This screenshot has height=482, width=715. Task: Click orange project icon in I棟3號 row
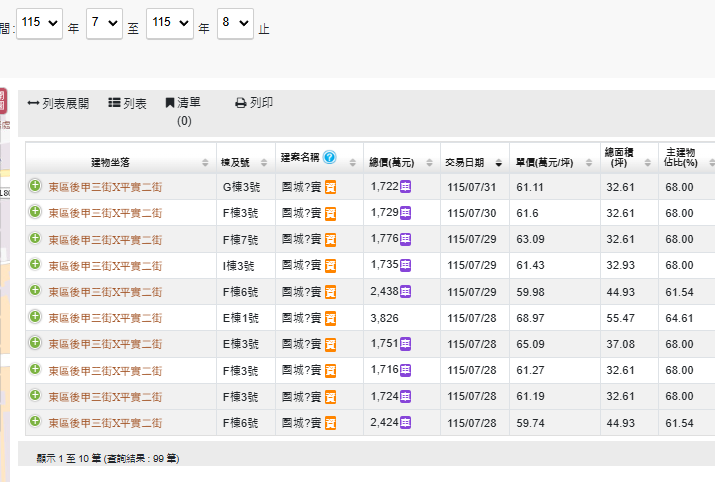331,266
